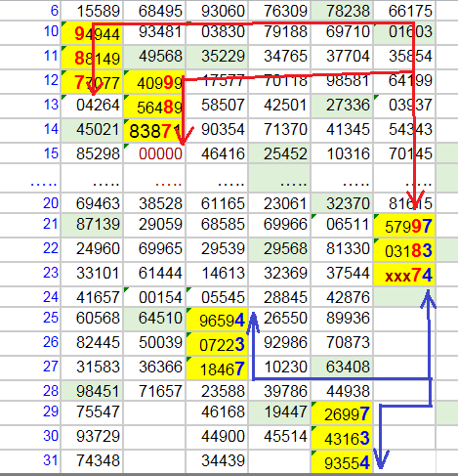458x476 pixels.
Task: Click the cell containing 57997
Action: (404, 226)
